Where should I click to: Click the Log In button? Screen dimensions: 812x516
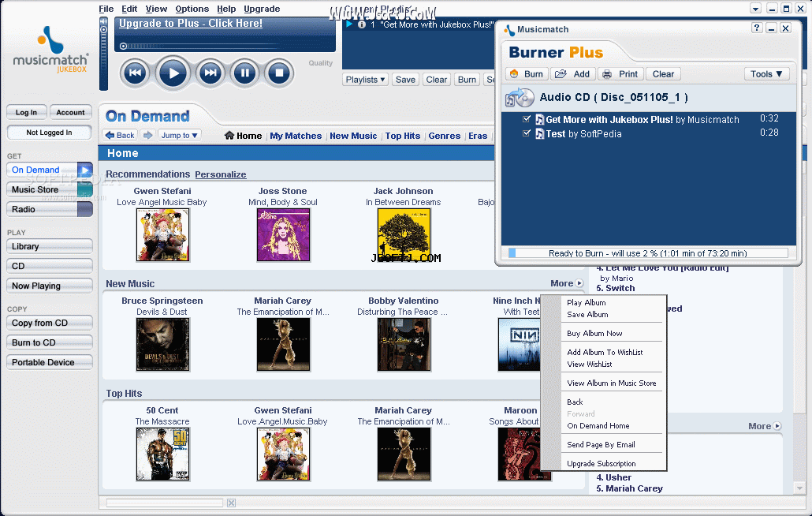click(27, 112)
